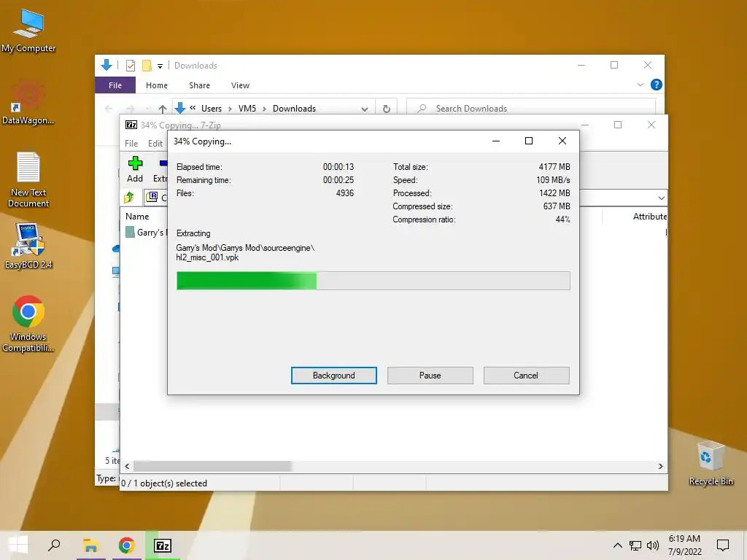Open the Windows Start menu
This screenshot has height=560, width=747.
pos(18,545)
